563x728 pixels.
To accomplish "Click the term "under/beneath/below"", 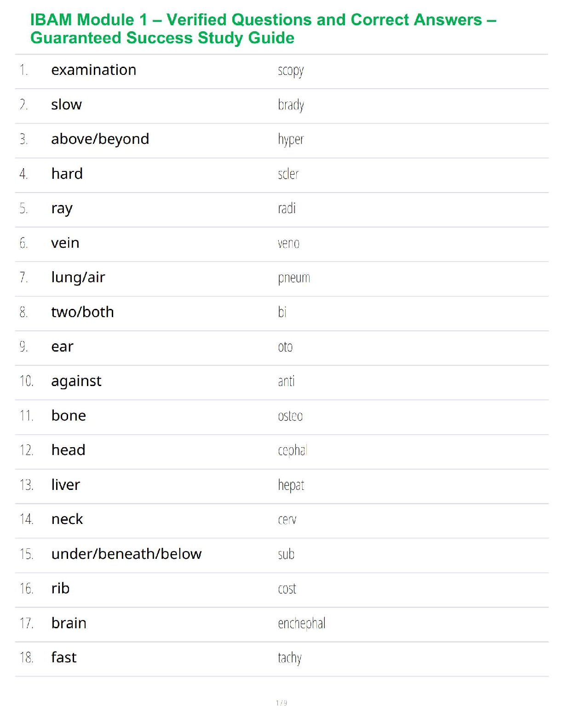I will coord(126,554).
